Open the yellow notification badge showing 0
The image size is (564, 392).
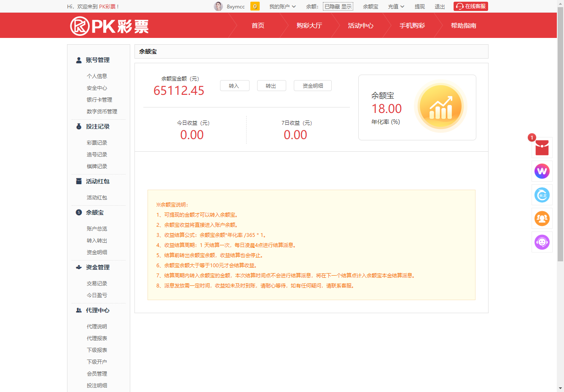[255, 6]
